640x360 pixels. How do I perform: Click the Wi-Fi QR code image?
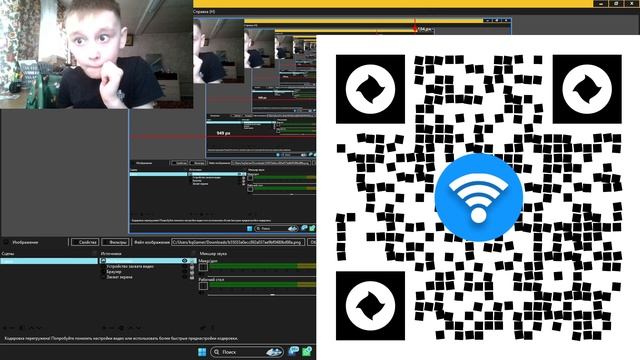click(x=478, y=197)
